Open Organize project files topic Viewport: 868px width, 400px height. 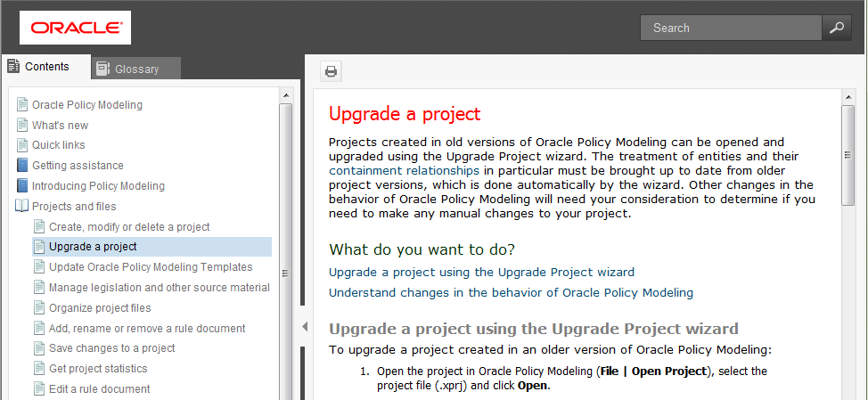pyautogui.click(x=100, y=307)
